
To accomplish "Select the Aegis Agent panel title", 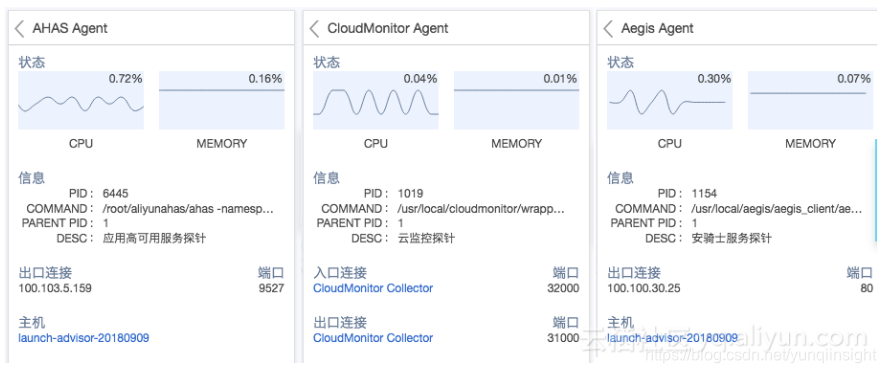I will (658, 28).
